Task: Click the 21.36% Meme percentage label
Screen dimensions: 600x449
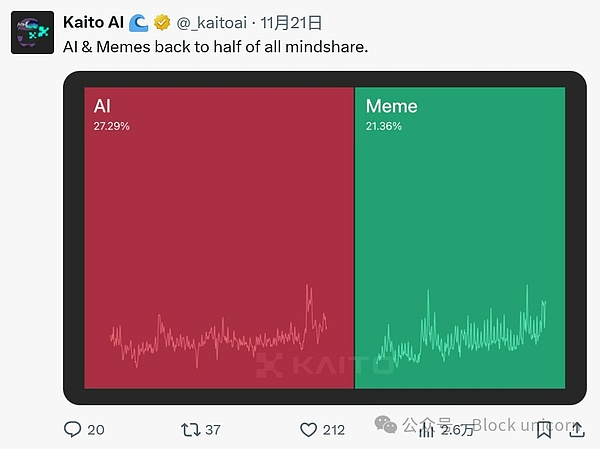Action: (x=384, y=127)
